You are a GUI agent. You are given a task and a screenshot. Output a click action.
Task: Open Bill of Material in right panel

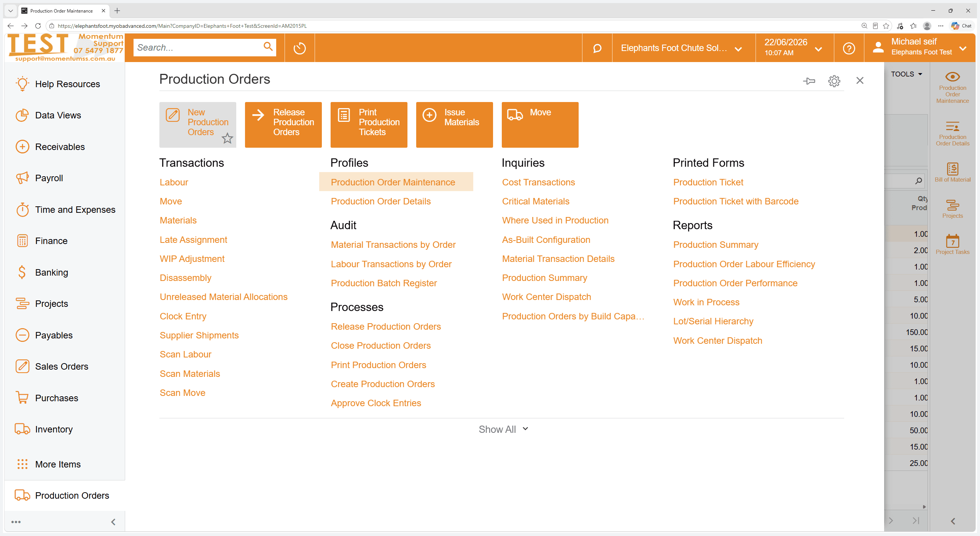953,172
